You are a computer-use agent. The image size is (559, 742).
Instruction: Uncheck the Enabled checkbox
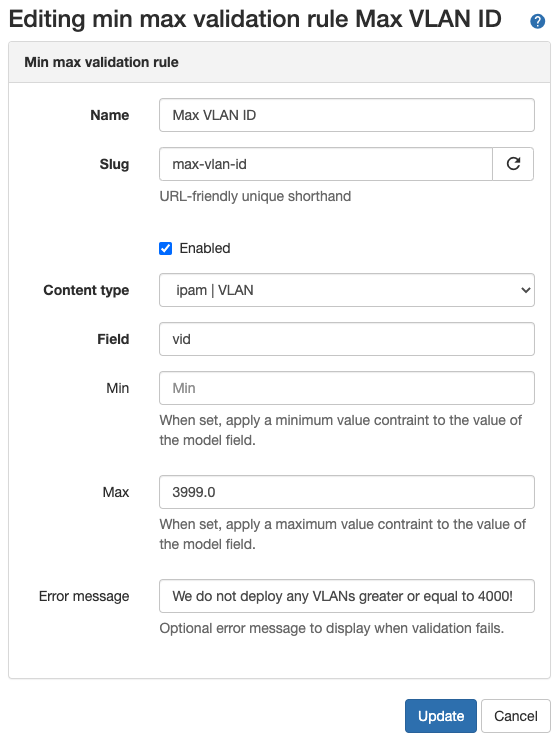pyautogui.click(x=165, y=248)
